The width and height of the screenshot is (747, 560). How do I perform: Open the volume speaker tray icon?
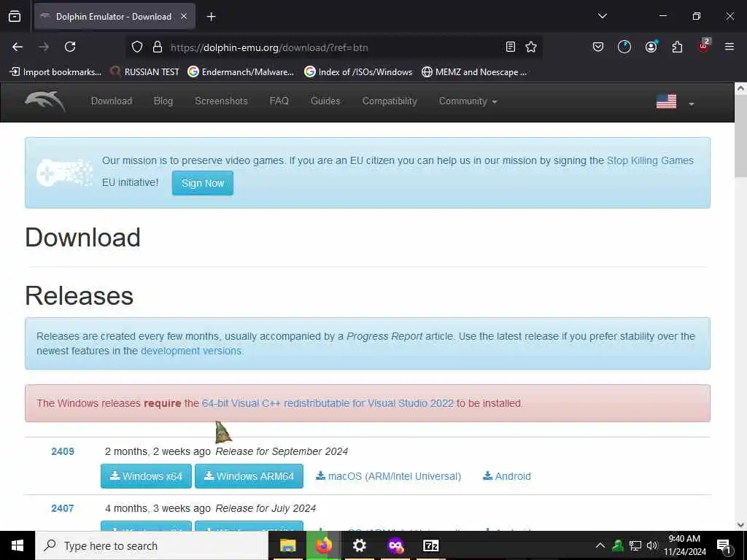tap(651, 545)
